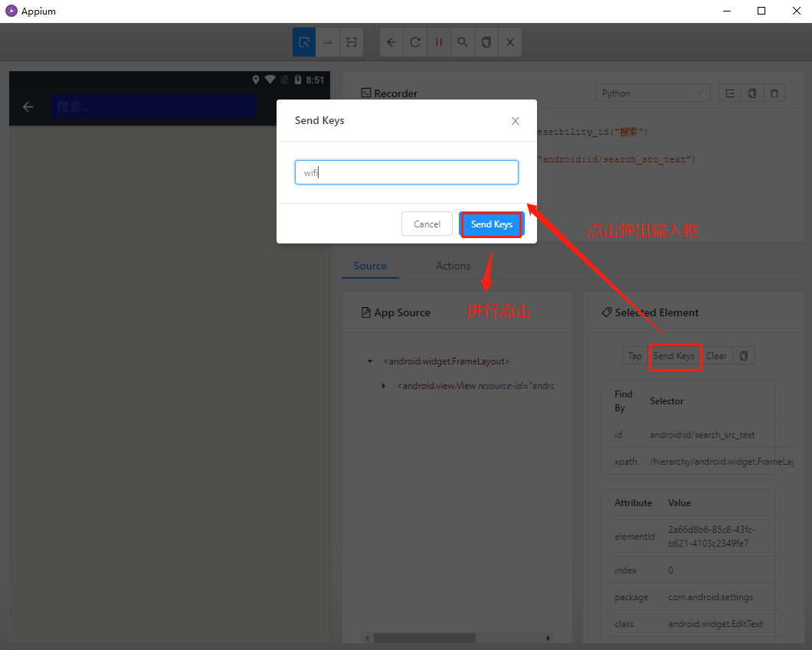Click the device battery status icon

[298, 80]
